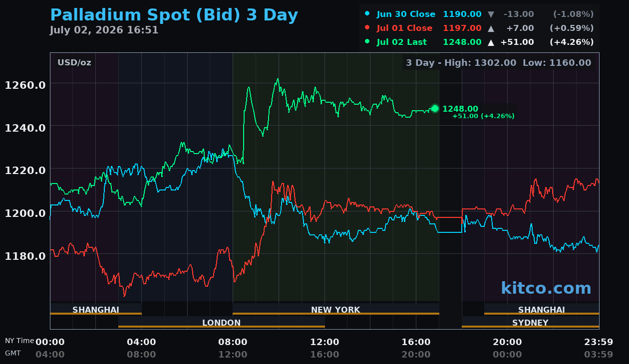
Task: Click the first SHANGHAI session bar on left
Action: tap(96, 310)
